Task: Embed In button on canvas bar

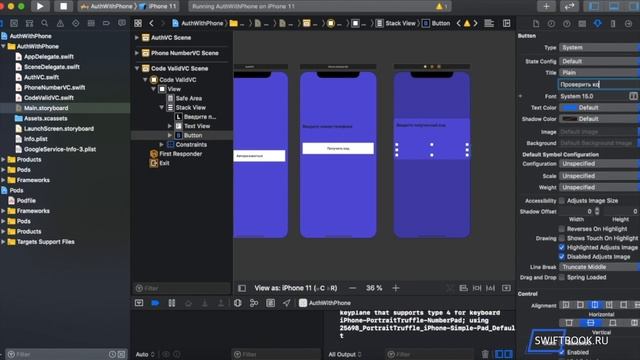Action: (x=506, y=288)
